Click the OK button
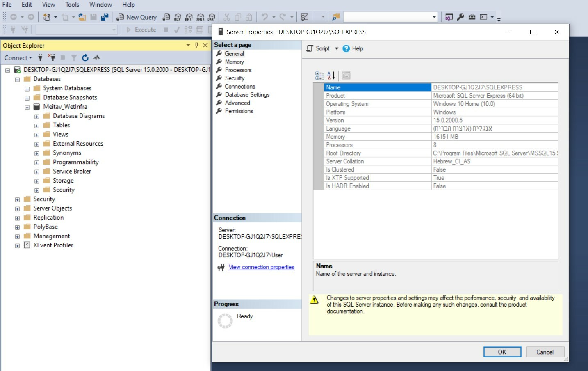 point(502,352)
